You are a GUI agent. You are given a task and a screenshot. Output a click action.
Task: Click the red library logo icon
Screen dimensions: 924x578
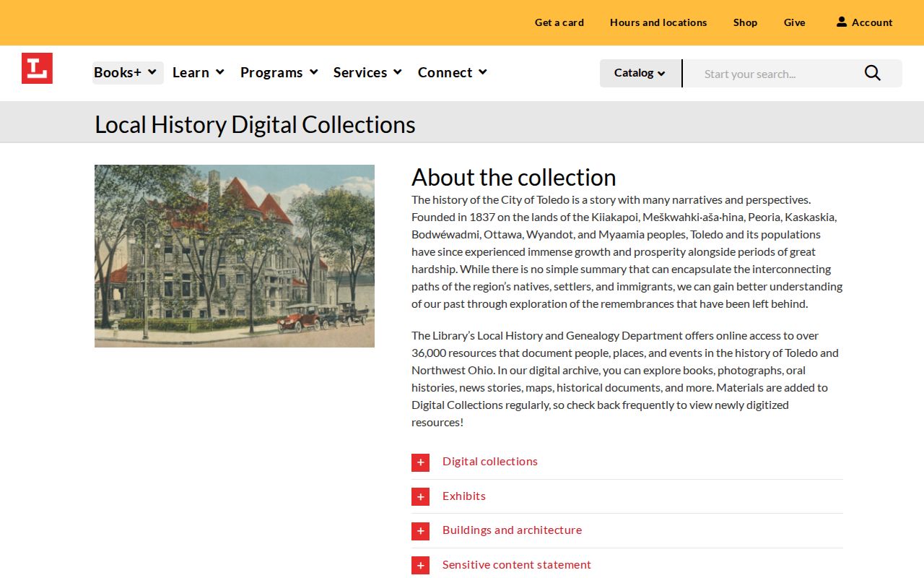pos(37,68)
